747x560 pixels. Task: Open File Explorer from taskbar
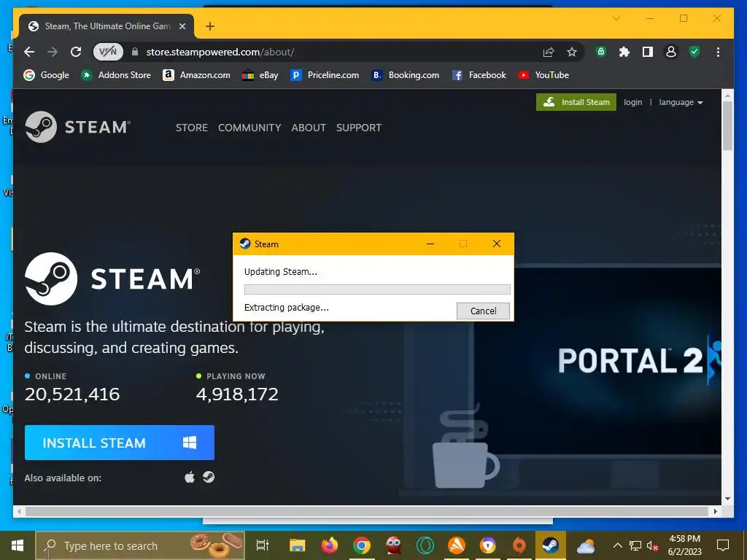(x=298, y=545)
